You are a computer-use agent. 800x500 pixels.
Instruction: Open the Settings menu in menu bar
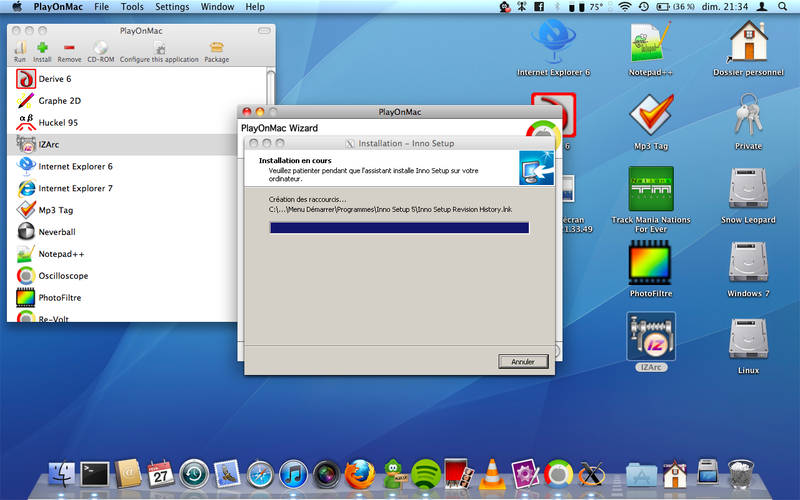click(172, 7)
